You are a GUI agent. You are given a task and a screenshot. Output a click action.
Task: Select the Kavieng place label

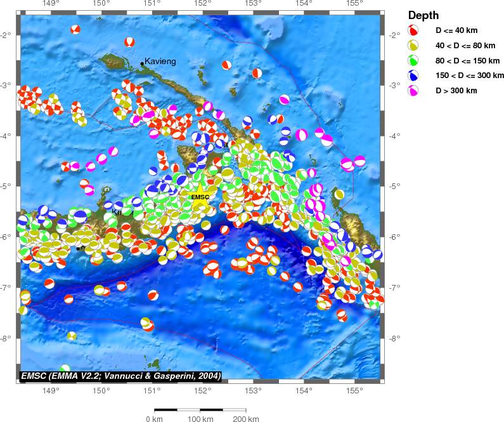pos(160,61)
